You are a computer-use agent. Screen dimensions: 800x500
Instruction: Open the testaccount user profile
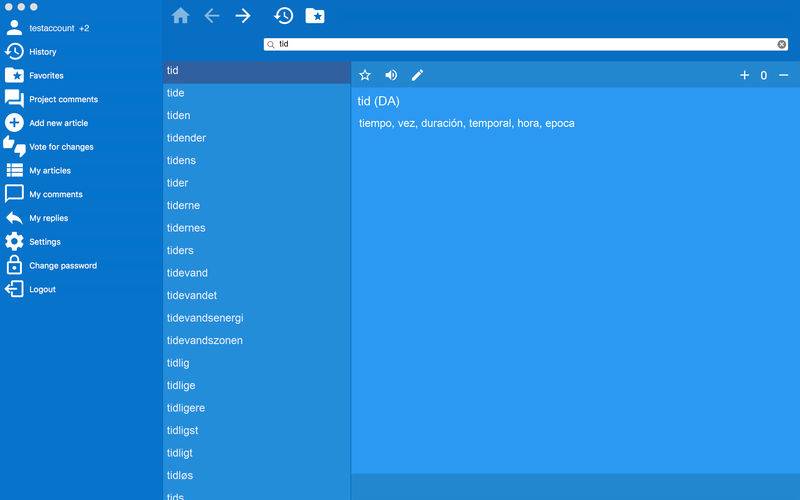pyautogui.click(x=52, y=28)
